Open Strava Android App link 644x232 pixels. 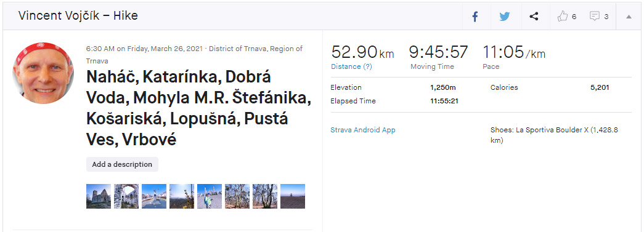pyautogui.click(x=362, y=130)
